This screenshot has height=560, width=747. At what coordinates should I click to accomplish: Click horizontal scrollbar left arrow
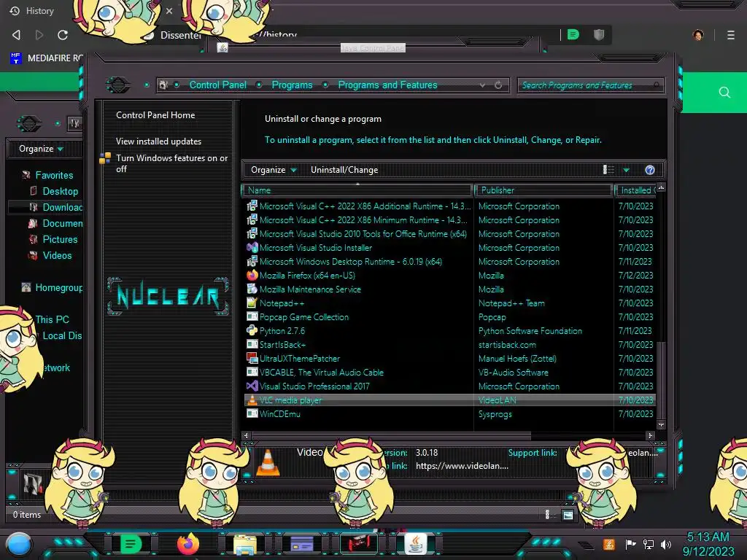point(246,435)
